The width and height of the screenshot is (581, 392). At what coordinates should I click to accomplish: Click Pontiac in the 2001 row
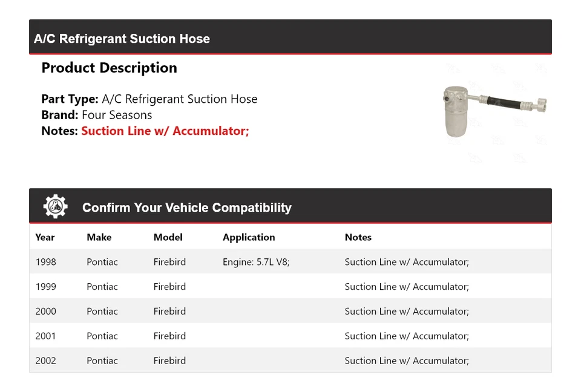click(102, 336)
